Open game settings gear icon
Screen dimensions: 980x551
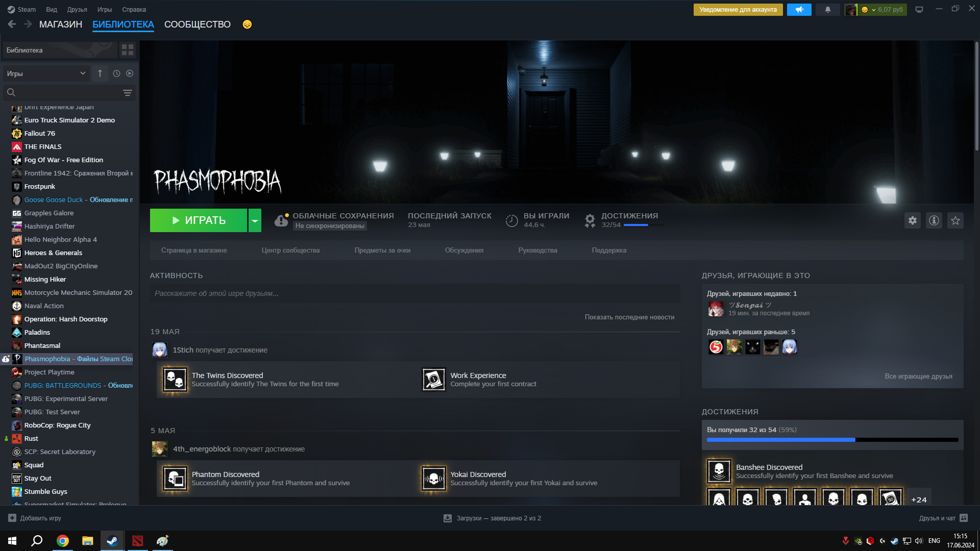tap(913, 220)
